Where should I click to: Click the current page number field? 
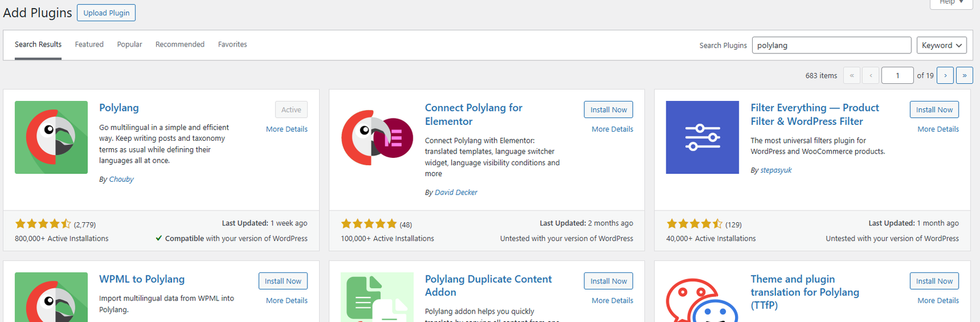point(897,75)
